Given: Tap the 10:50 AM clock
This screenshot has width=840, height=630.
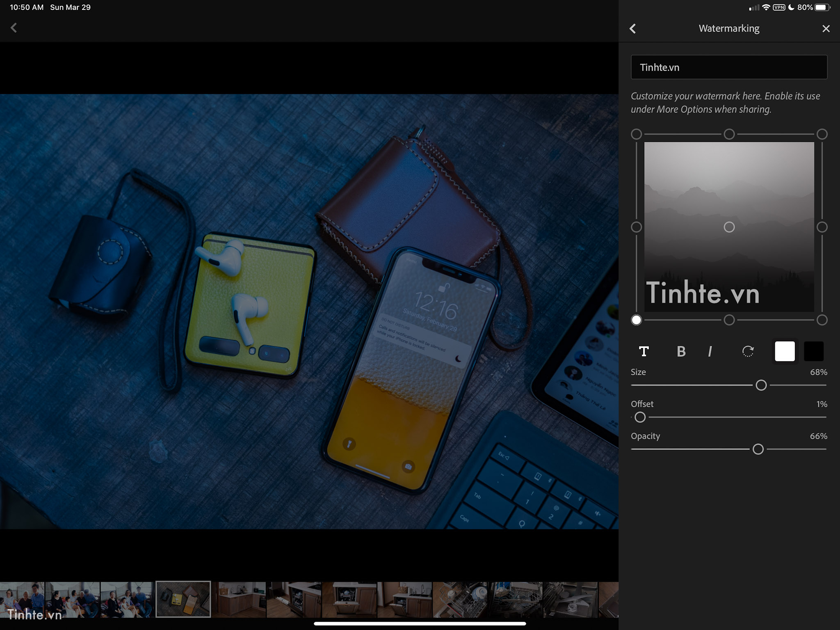Looking at the screenshot, I should [27, 7].
